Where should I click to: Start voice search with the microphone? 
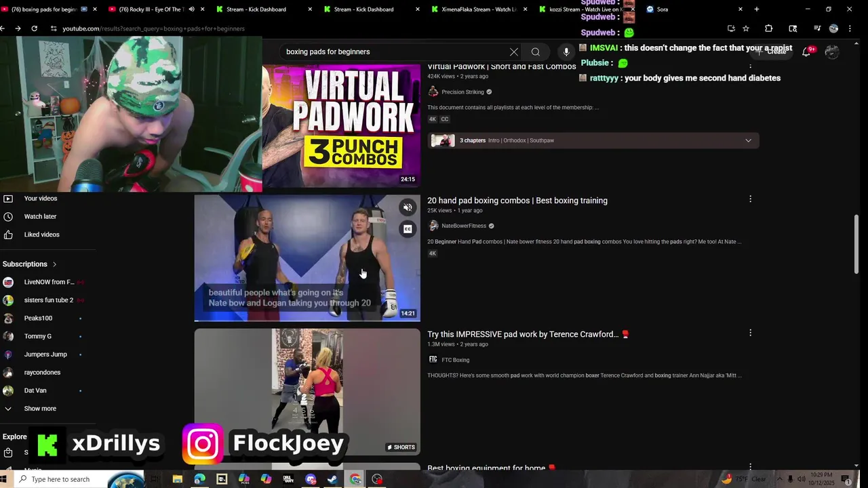click(566, 52)
